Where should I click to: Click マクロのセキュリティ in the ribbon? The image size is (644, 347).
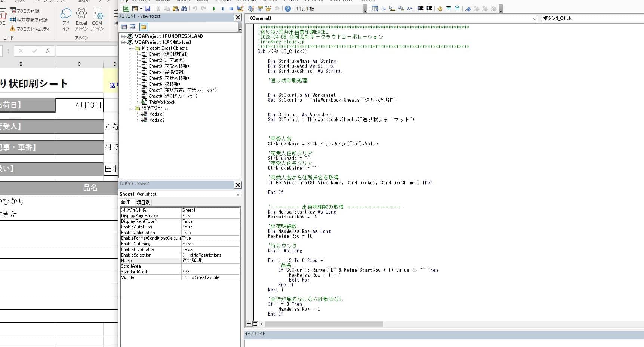click(33, 29)
